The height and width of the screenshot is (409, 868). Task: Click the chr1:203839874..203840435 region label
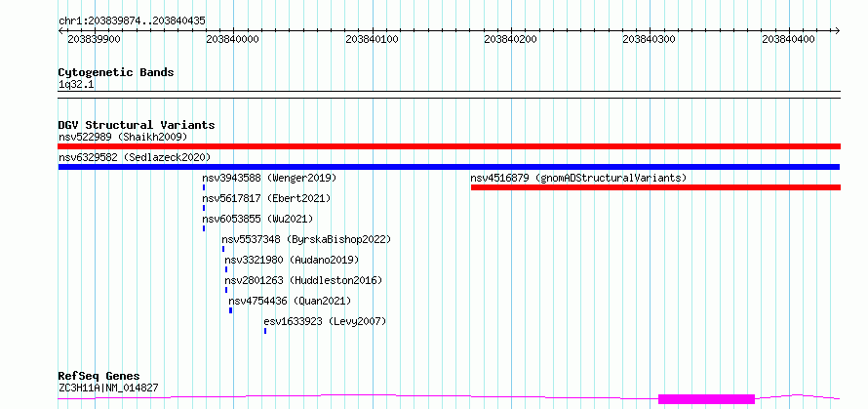coord(132,20)
